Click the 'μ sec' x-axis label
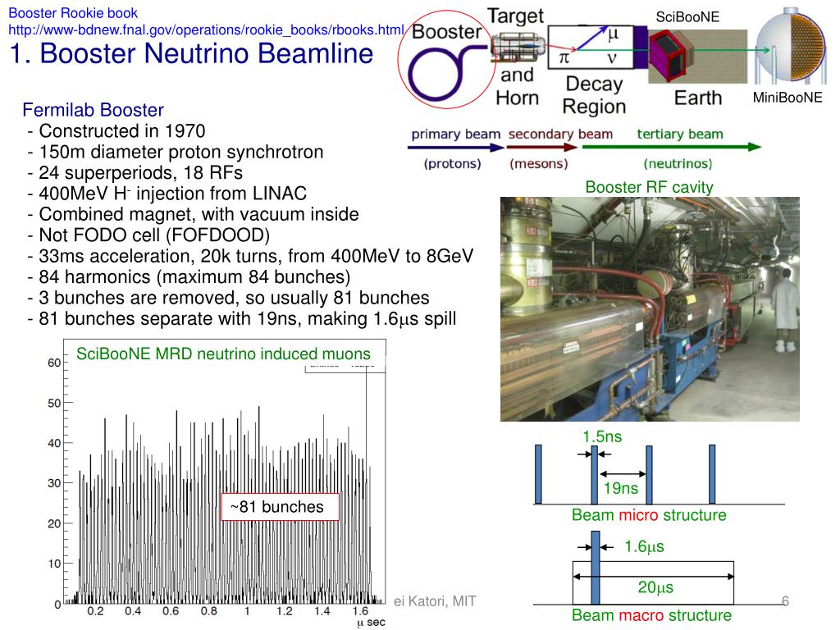Screen dimensions: 840x630 pos(371,622)
